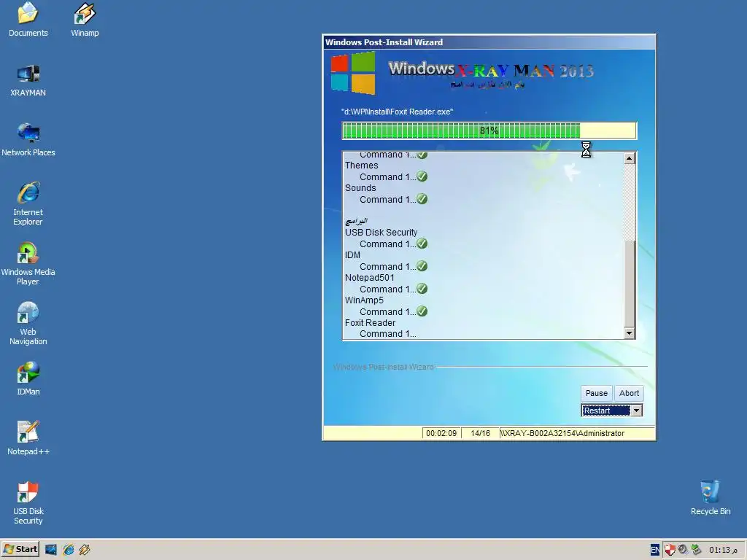Screen dimensions: 747x560
Task: Select the IDM entry in install list
Action: coord(352,255)
